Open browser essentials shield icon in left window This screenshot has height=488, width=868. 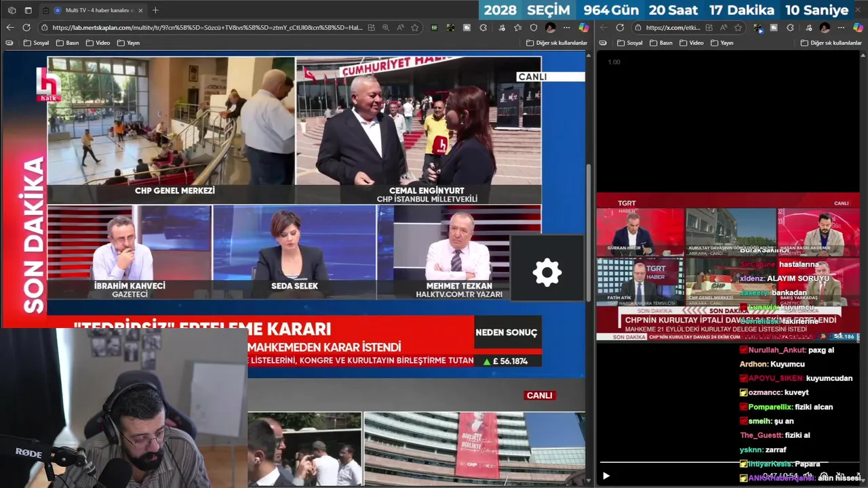pos(534,28)
